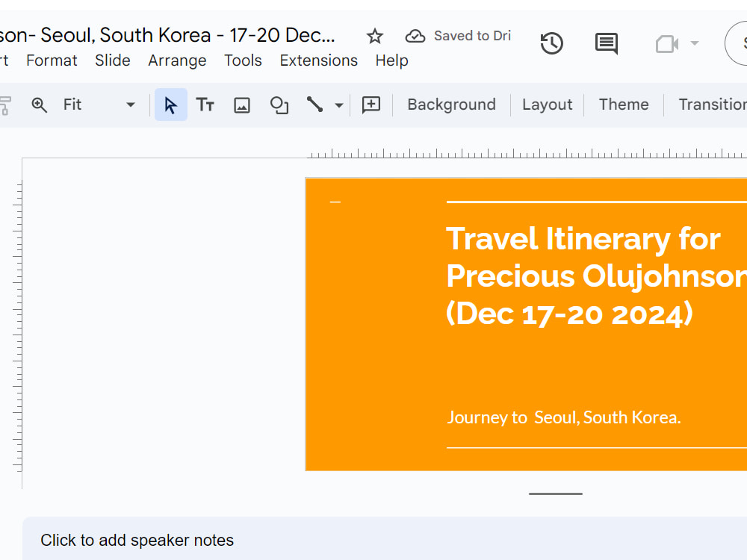Open the Layout options

pos(548,105)
